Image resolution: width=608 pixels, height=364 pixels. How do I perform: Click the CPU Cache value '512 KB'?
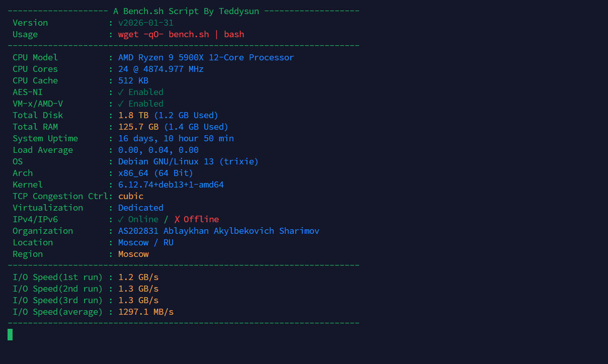pos(133,80)
